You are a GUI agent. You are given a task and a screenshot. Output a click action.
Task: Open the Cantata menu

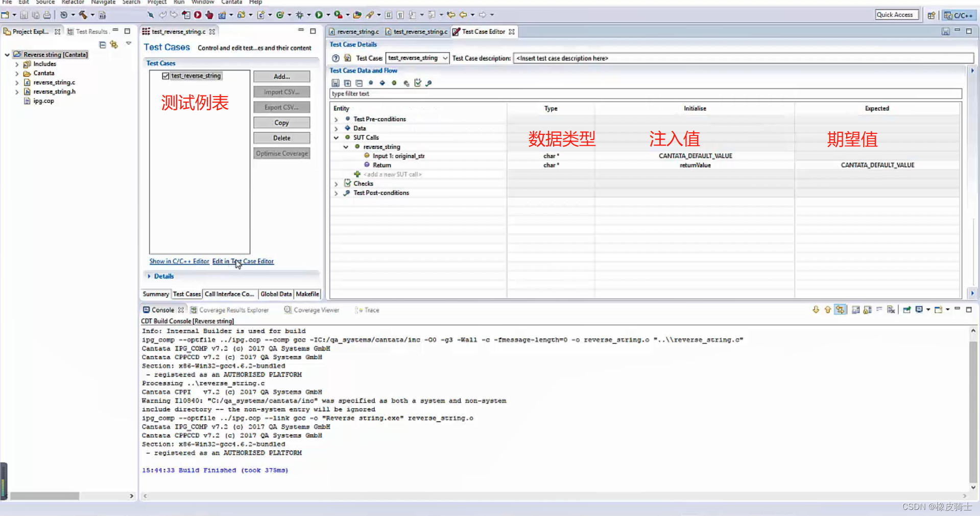click(231, 2)
